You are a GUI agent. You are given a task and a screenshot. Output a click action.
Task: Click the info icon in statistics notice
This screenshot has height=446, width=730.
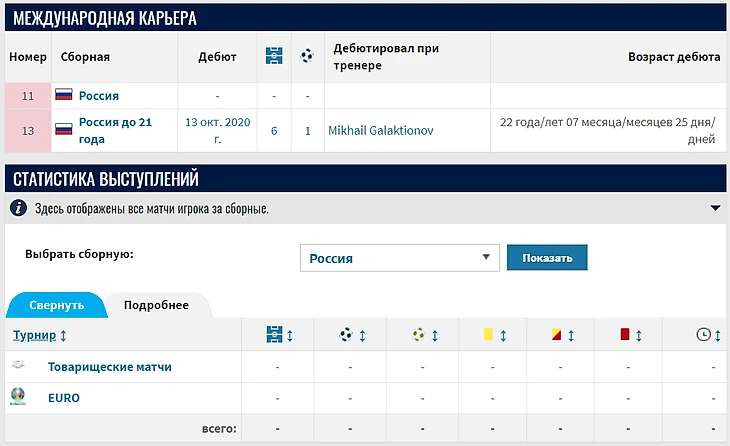coord(19,208)
